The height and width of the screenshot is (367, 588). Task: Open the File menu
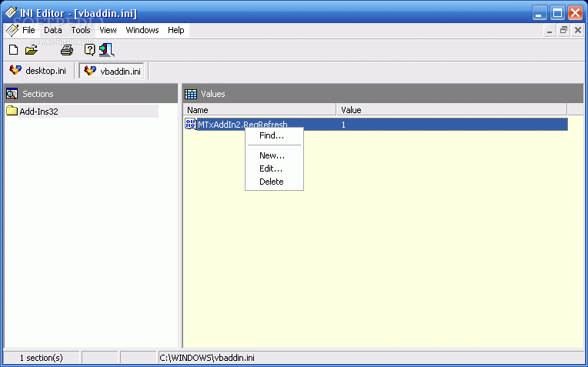pyautogui.click(x=28, y=30)
